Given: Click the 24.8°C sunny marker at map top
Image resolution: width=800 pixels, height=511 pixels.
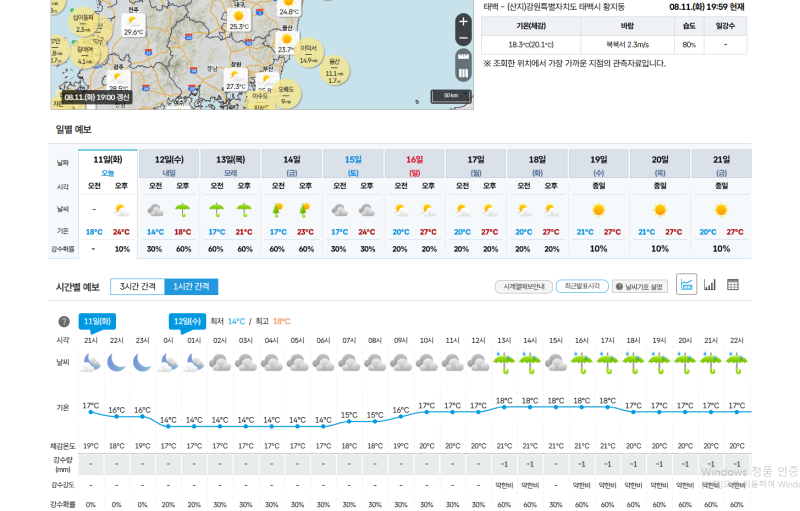Looking at the screenshot, I should pos(289,7).
